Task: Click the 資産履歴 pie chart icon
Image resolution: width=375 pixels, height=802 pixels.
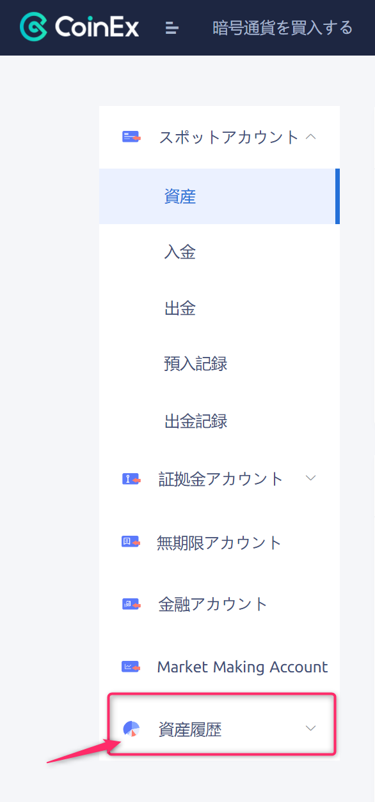Action: [131, 729]
